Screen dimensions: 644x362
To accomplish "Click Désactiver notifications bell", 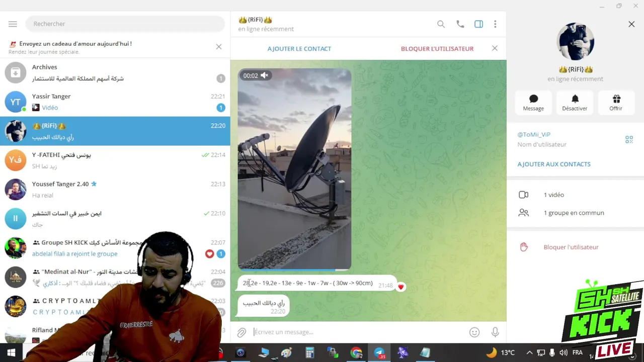I will pyautogui.click(x=575, y=103).
